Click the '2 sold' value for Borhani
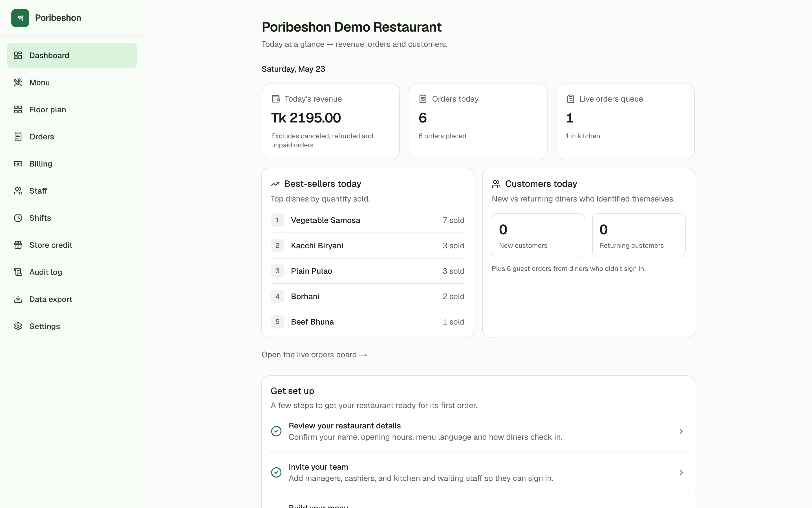Viewport: 812px width, 508px height. (453, 296)
